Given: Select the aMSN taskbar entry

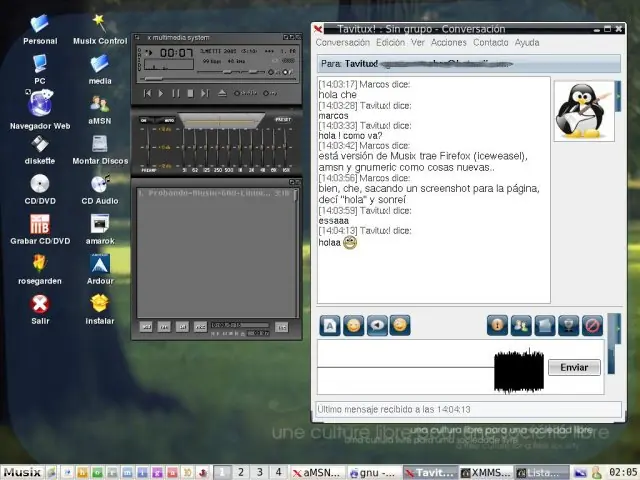Looking at the screenshot, I should (x=318, y=473).
